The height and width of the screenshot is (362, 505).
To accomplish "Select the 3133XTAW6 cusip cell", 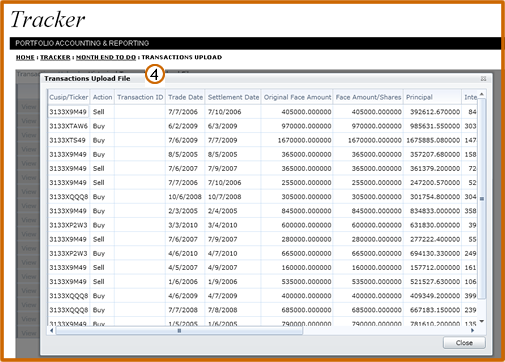I will click(69, 126).
